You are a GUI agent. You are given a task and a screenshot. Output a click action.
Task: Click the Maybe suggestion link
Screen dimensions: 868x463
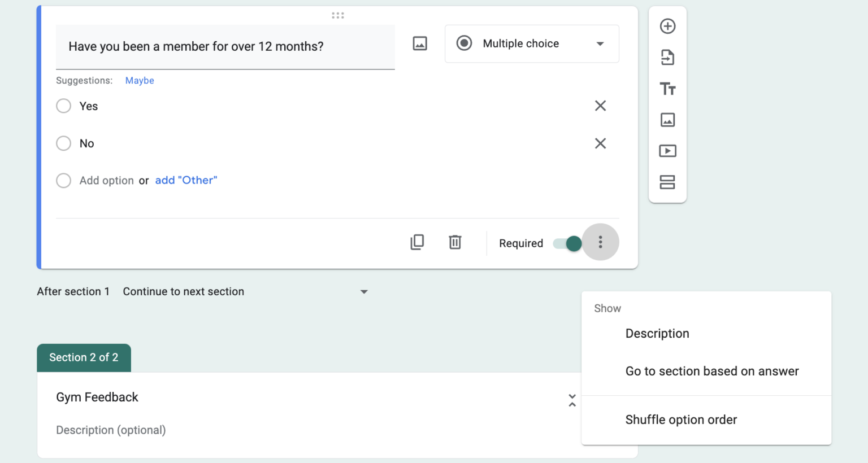tap(139, 80)
